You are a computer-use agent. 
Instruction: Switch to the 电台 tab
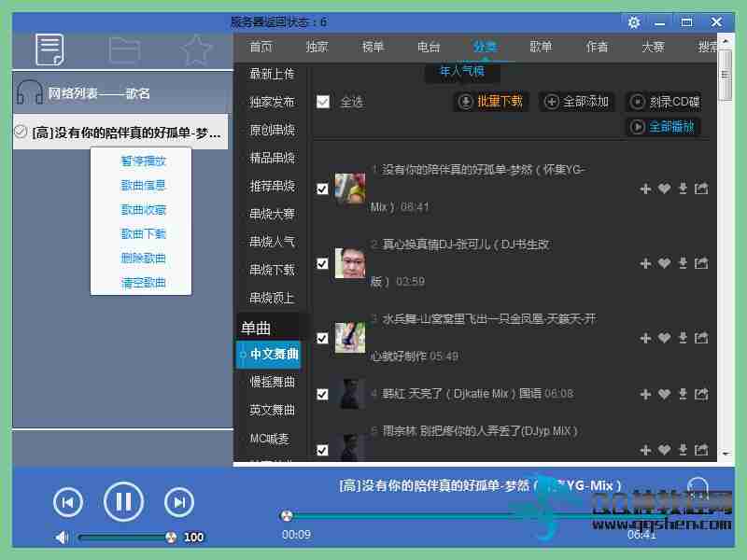click(x=429, y=47)
